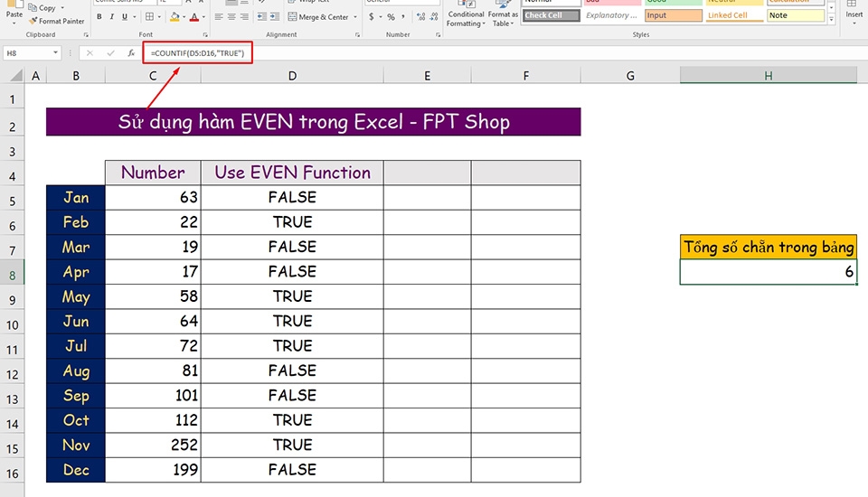Viewport: 868px width, 497px height.
Task: Increase the cell indent
Action: point(275,17)
